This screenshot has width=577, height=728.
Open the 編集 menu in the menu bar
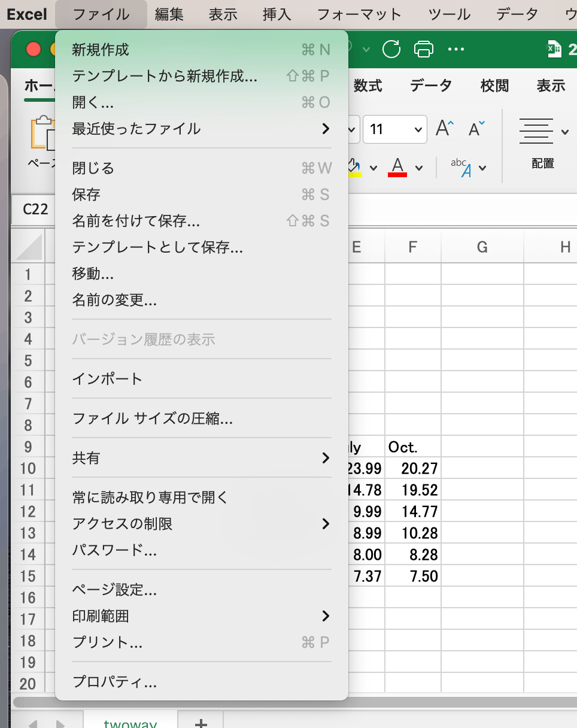169,14
